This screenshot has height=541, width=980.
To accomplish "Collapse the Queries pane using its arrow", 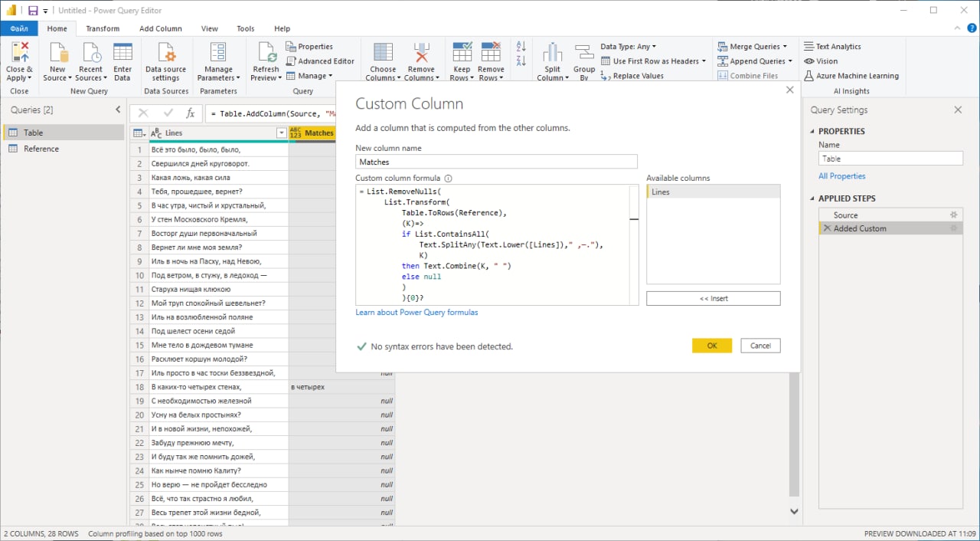I will point(118,110).
